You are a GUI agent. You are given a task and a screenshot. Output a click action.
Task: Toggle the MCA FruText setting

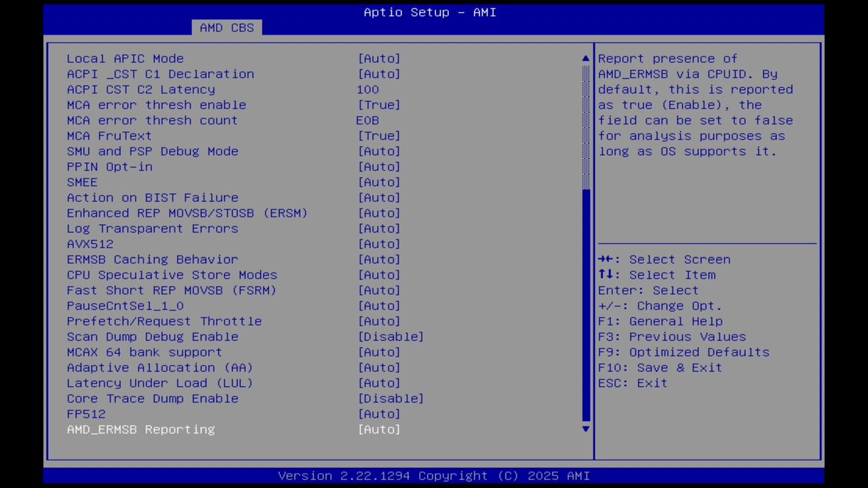109,136
